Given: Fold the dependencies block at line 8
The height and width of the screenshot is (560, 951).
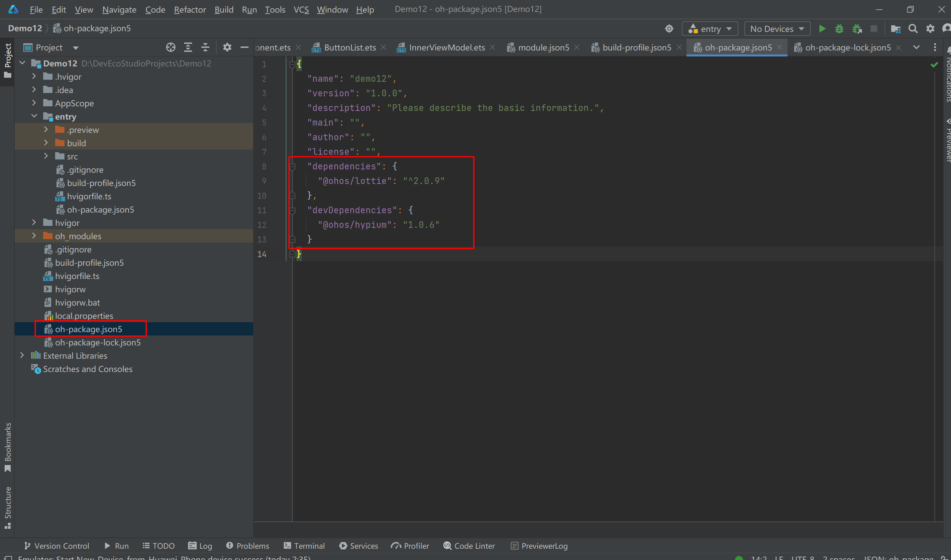Looking at the screenshot, I should [x=292, y=166].
